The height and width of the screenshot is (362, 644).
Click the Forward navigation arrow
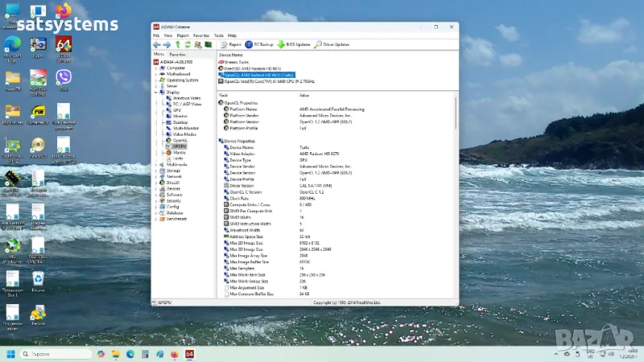coord(166,44)
